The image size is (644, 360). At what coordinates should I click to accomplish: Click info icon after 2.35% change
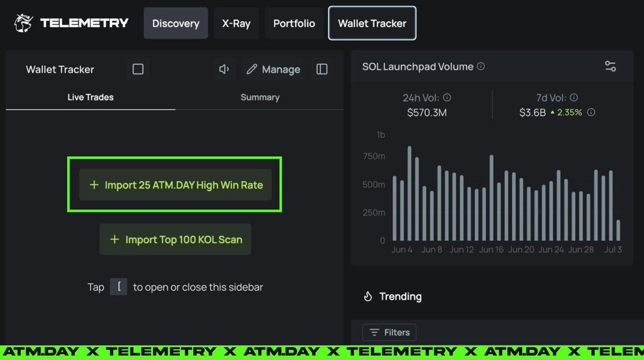pyautogui.click(x=591, y=113)
